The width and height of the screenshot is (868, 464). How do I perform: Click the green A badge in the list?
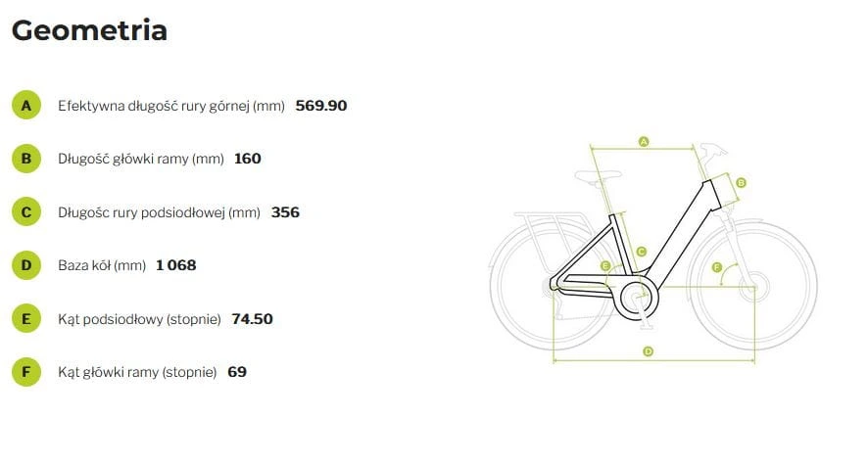26,106
